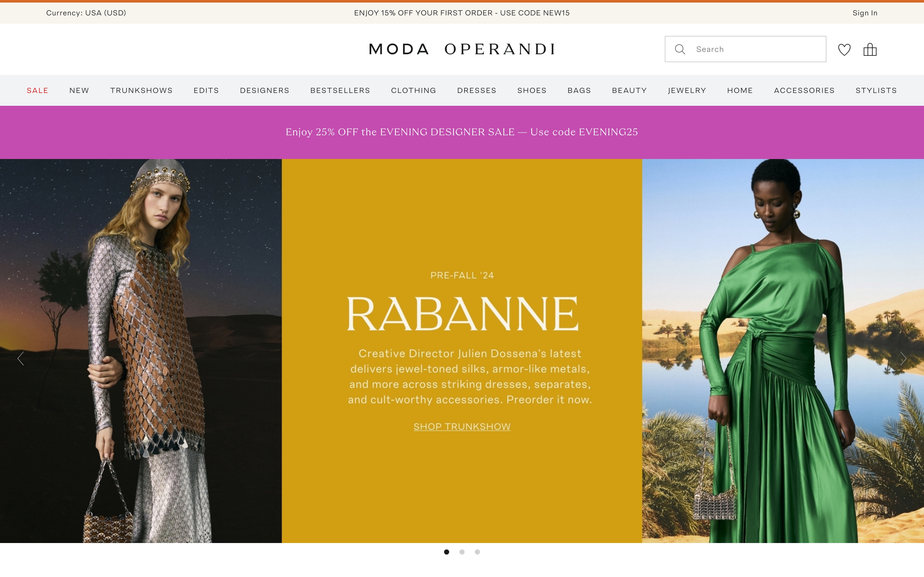Viewport: 924px width, 577px height.
Task: Open the Jewelry menu item
Action: 687,90
